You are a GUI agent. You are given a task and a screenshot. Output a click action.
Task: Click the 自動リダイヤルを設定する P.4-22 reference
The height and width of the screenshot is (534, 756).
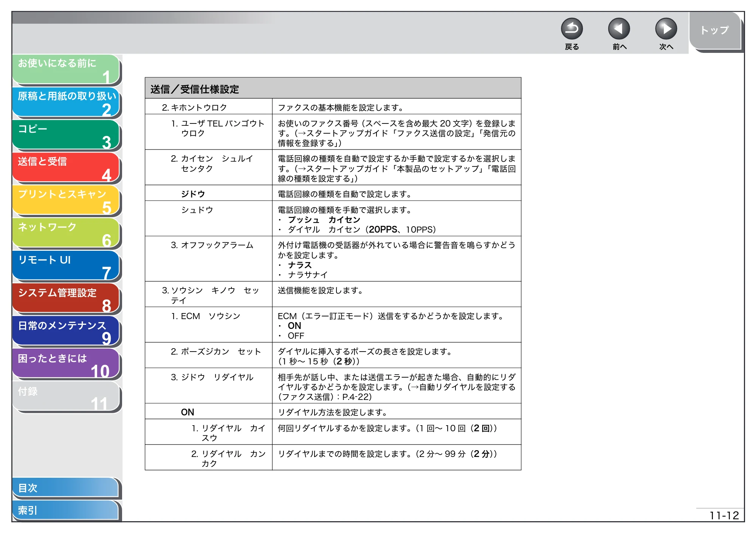(397, 392)
